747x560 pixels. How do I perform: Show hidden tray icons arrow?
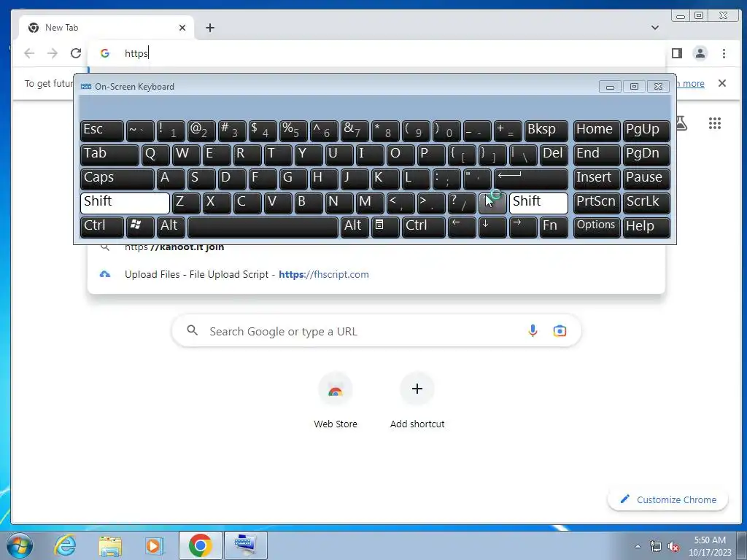coord(638,546)
